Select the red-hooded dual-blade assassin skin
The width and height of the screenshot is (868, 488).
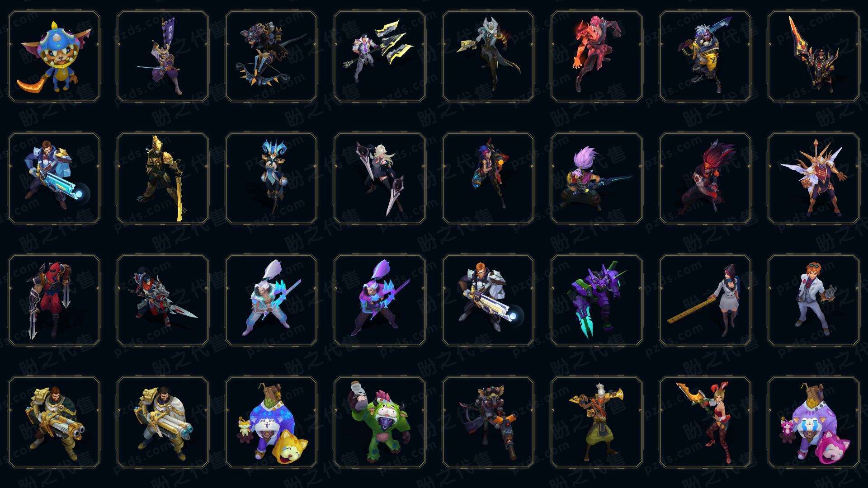(x=54, y=300)
